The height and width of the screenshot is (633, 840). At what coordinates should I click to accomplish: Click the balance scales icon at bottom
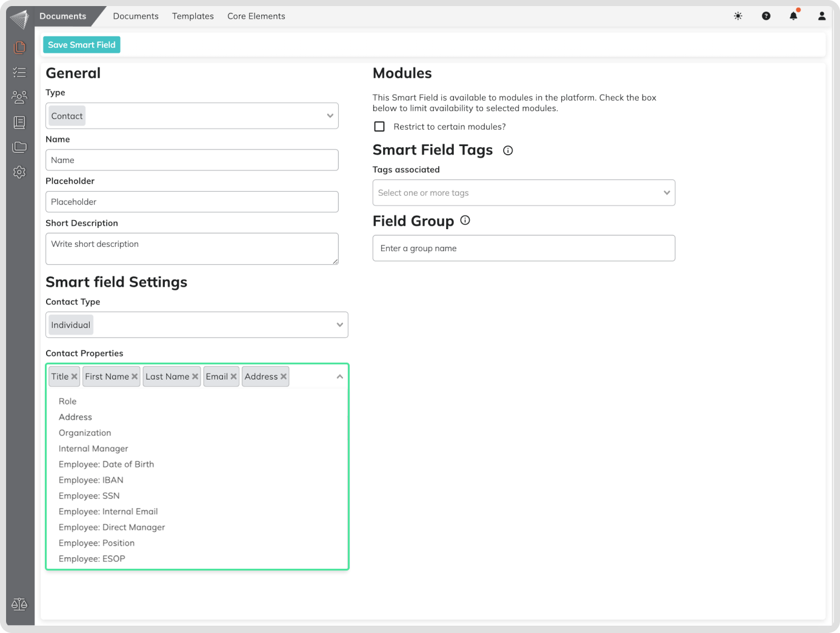tap(19, 604)
